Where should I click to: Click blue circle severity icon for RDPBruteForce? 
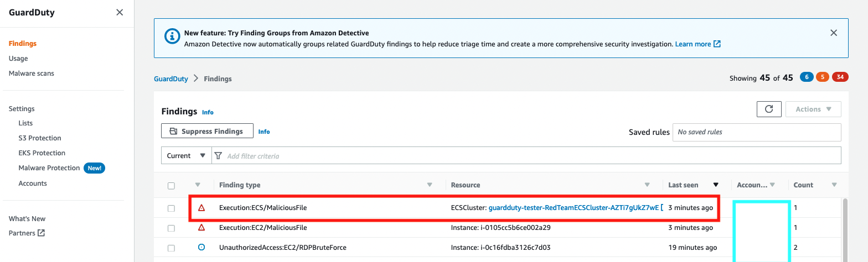(201, 248)
